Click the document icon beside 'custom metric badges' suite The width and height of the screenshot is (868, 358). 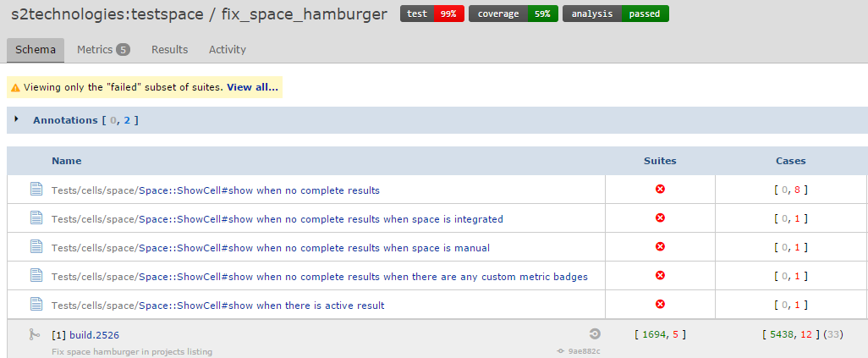[x=36, y=276]
